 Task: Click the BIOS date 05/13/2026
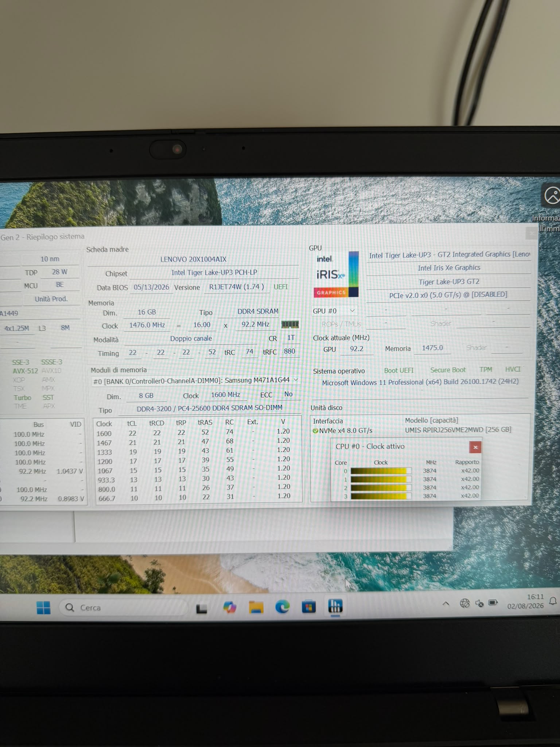pyautogui.click(x=151, y=287)
